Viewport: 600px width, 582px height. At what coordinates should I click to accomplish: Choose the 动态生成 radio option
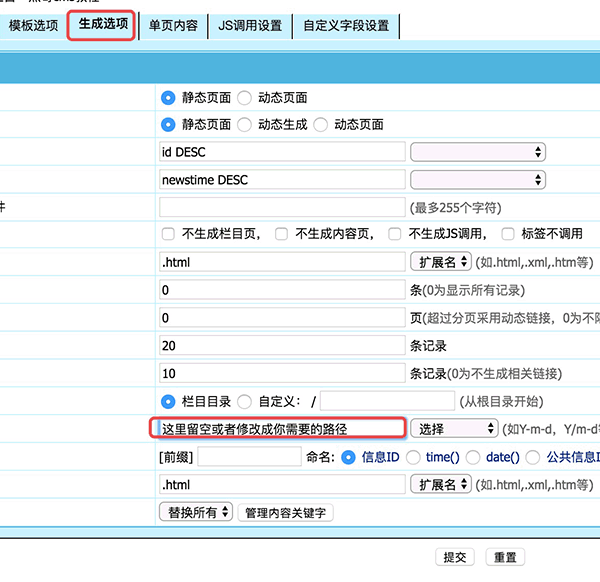(246, 125)
